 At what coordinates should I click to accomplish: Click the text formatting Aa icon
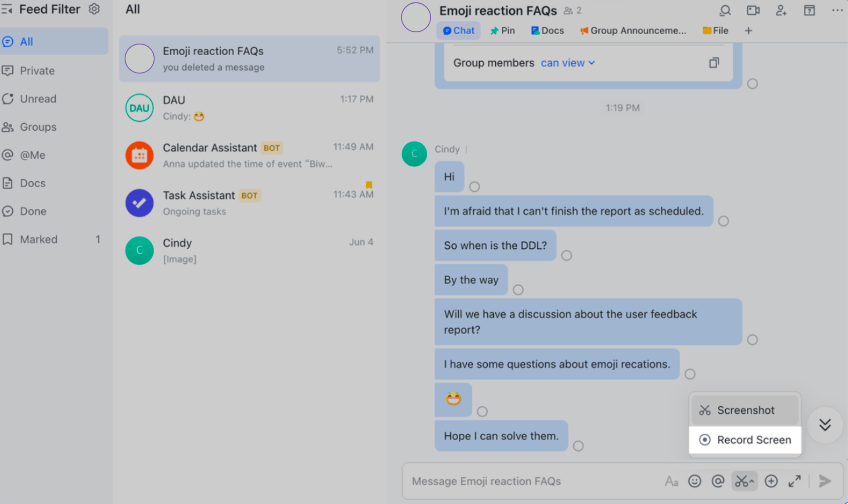(x=671, y=481)
